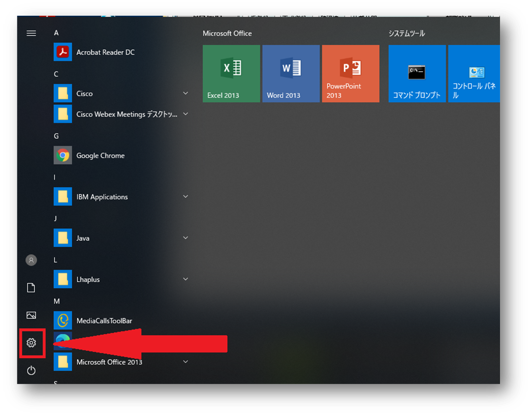Image resolution: width=532 pixels, height=416 pixels.
Task: Click the Microsoft Office 2013 folder icon
Action: (63, 362)
